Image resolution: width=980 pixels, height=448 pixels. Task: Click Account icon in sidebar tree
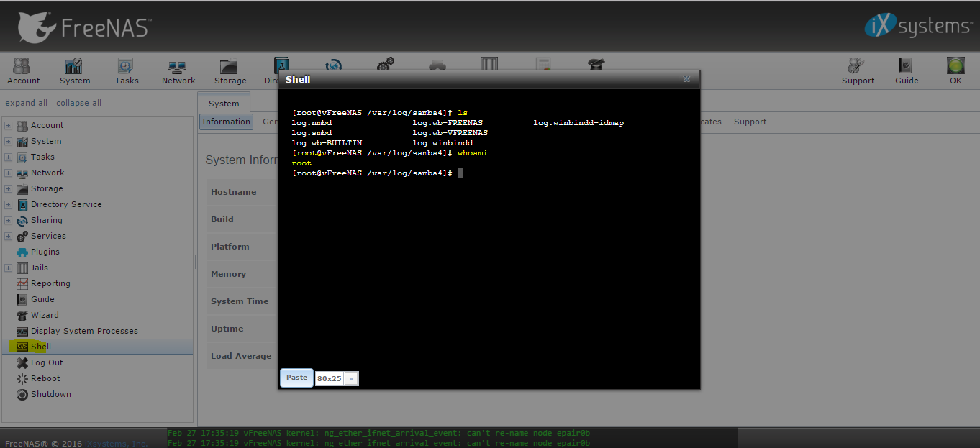(x=22, y=125)
